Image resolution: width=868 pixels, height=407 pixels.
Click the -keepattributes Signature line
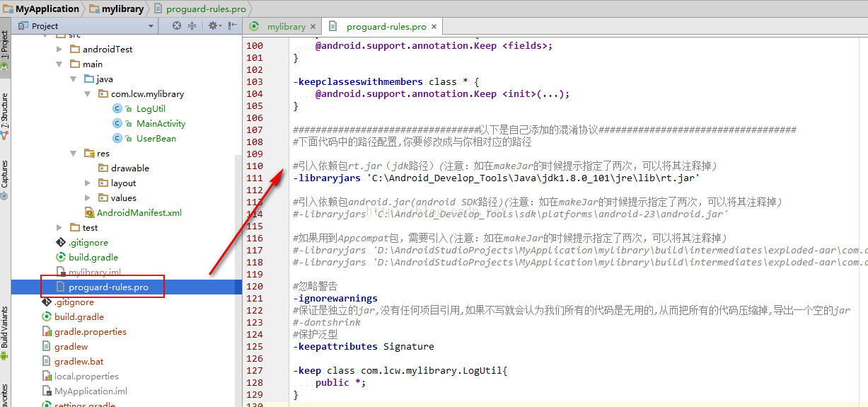(364, 346)
